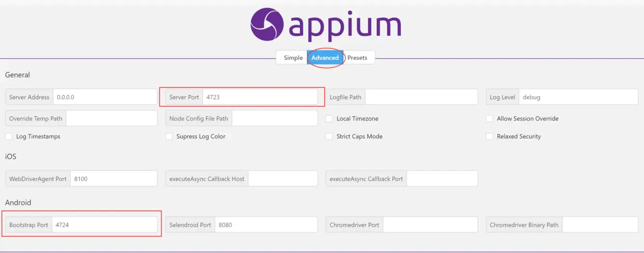The image size is (644, 253).
Task: Enable Allow Session Override checkbox
Action: tap(489, 118)
